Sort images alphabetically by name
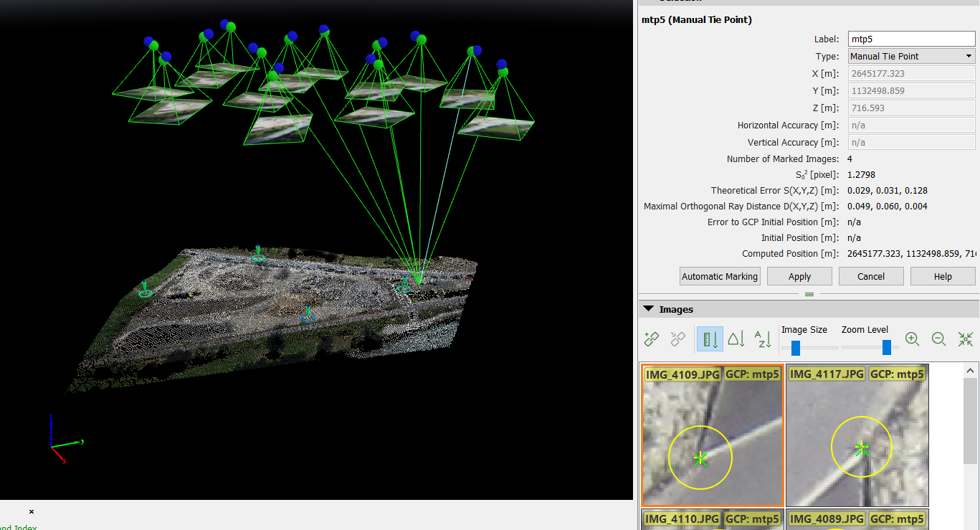Viewport: 980px width, 530px height. (x=763, y=339)
